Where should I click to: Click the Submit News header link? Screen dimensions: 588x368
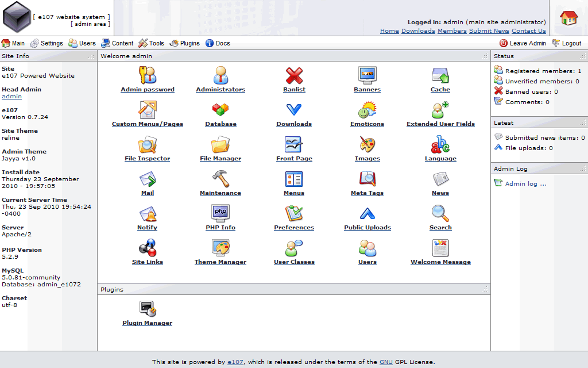(489, 31)
